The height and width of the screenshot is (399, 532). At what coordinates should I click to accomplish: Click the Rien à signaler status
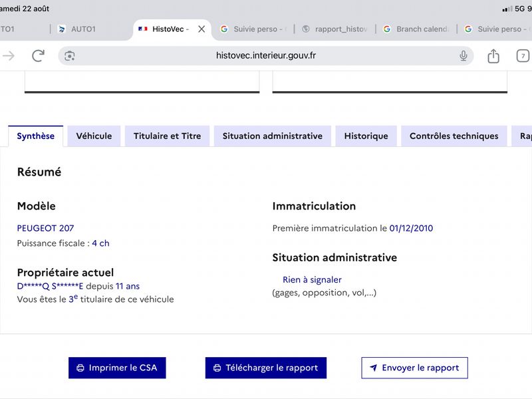[312, 280]
